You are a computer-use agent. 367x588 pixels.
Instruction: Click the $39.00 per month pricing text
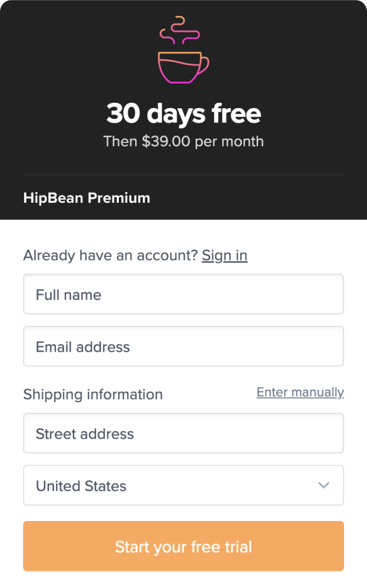(x=183, y=141)
